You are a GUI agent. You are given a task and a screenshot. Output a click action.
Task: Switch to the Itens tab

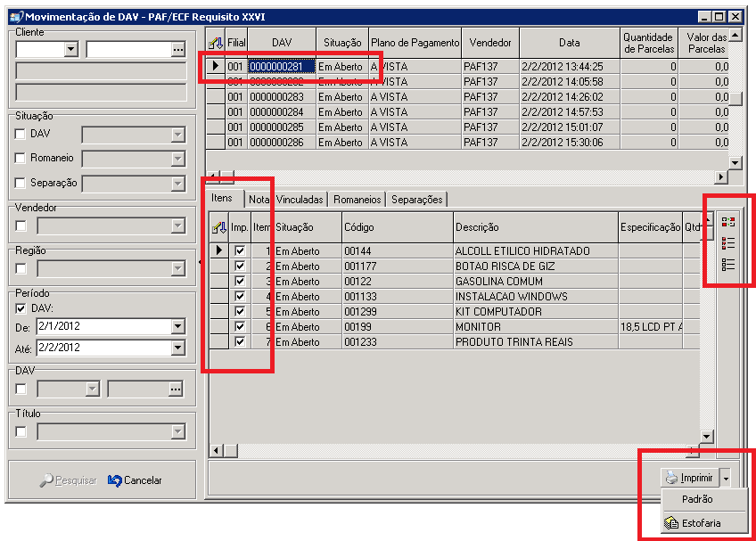click(x=222, y=198)
